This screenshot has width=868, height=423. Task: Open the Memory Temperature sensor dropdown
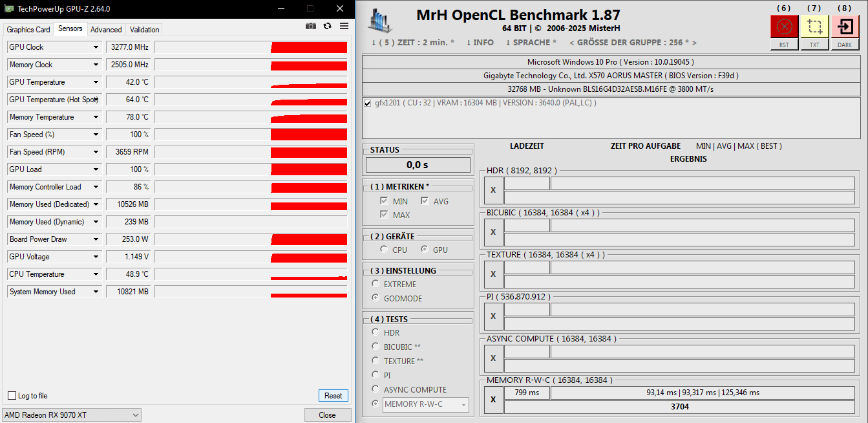tap(96, 117)
